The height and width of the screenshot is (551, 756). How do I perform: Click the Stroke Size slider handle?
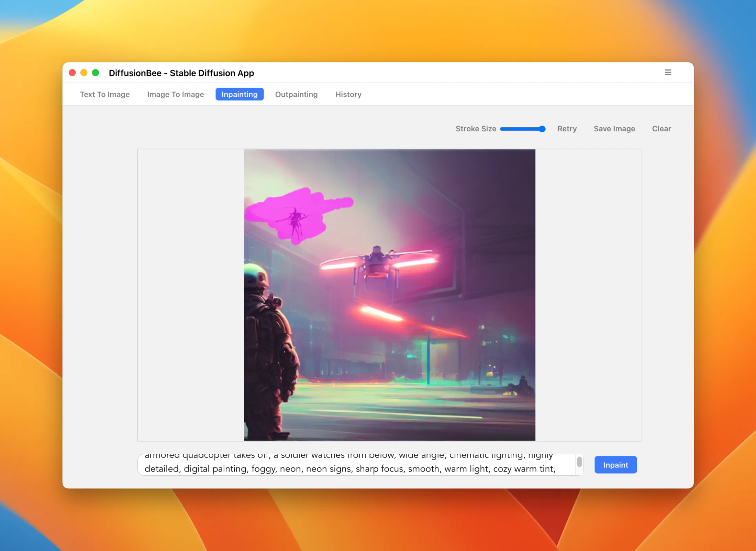tap(542, 129)
